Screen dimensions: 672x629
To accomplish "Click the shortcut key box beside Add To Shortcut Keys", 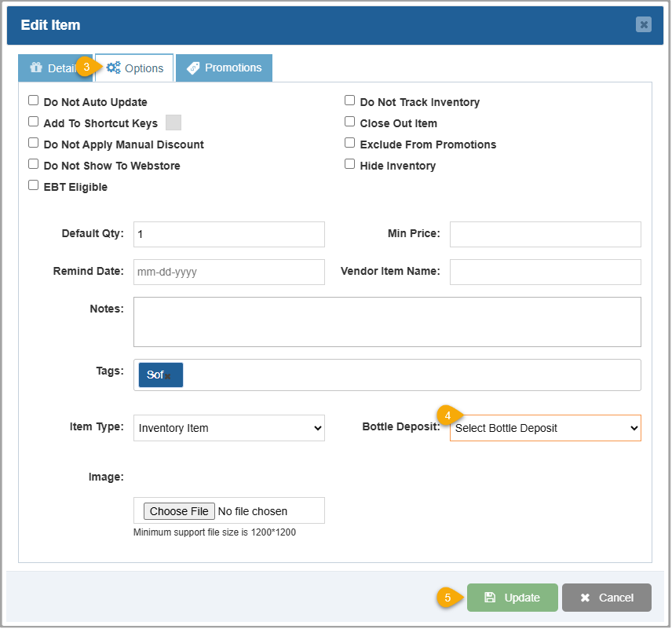I will 173,122.
